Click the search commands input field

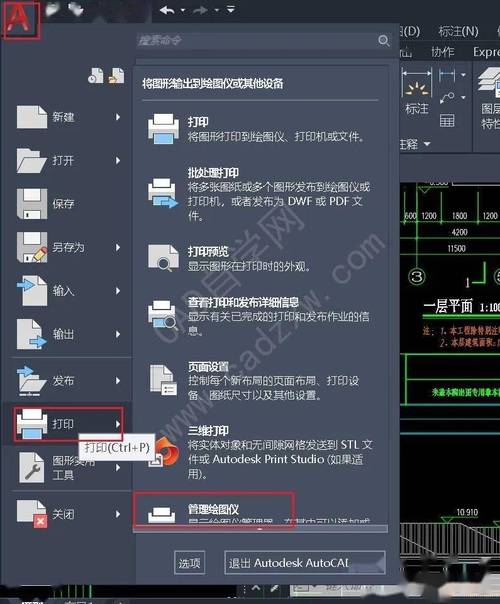(x=256, y=40)
